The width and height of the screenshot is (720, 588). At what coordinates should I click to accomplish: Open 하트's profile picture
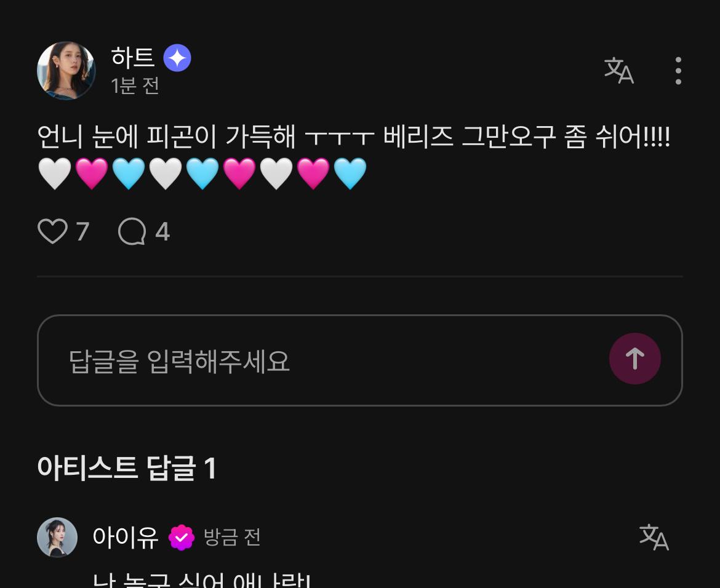coord(66,70)
